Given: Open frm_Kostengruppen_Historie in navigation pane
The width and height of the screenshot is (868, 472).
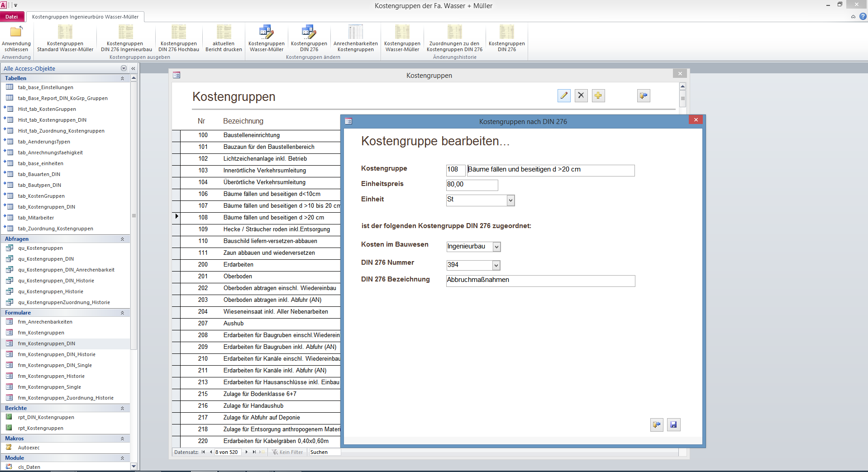Looking at the screenshot, I should 51,376.
